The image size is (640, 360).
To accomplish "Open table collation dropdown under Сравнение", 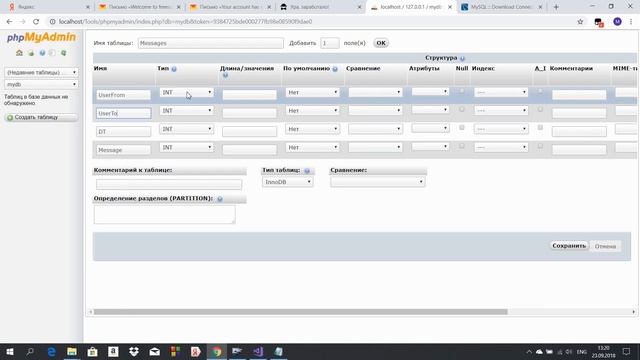I will [x=378, y=182].
